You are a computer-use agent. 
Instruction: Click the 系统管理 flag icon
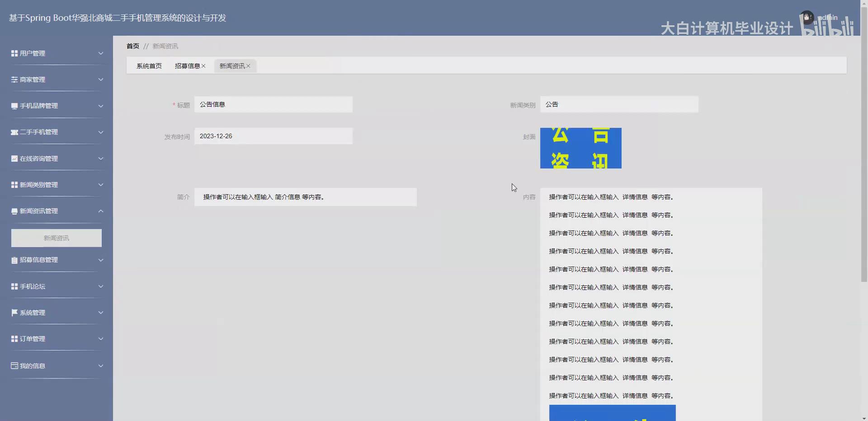pos(14,313)
